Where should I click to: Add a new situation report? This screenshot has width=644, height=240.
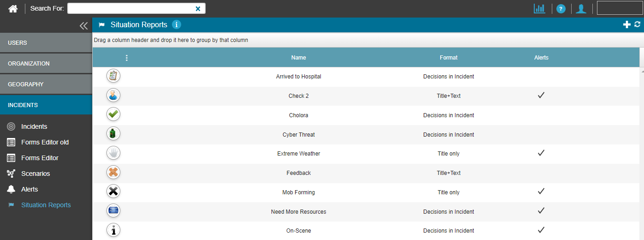click(x=626, y=25)
